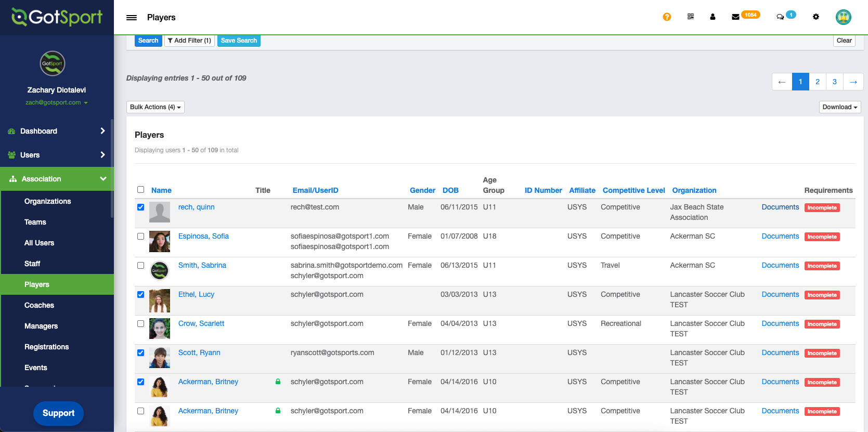868x432 pixels.
Task: Open the Bulk Actions (4) dropdown
Action: point(155,107)
